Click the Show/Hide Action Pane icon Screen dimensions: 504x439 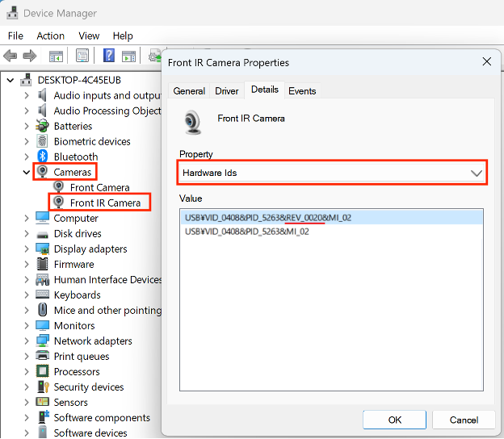coord(129,56)
